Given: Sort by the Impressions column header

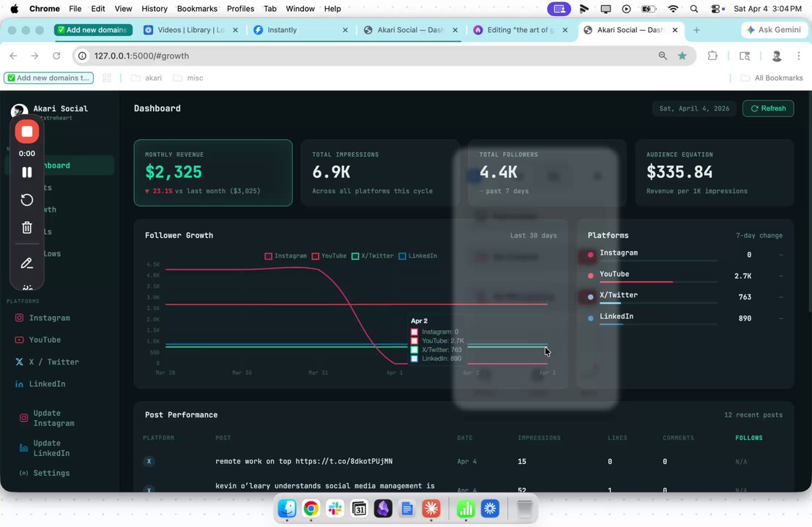Looking at the screenshot, I should [539, 438].
